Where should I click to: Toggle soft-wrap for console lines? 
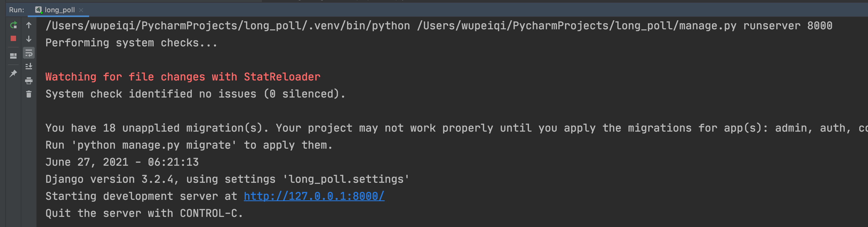tap(29, 53)
